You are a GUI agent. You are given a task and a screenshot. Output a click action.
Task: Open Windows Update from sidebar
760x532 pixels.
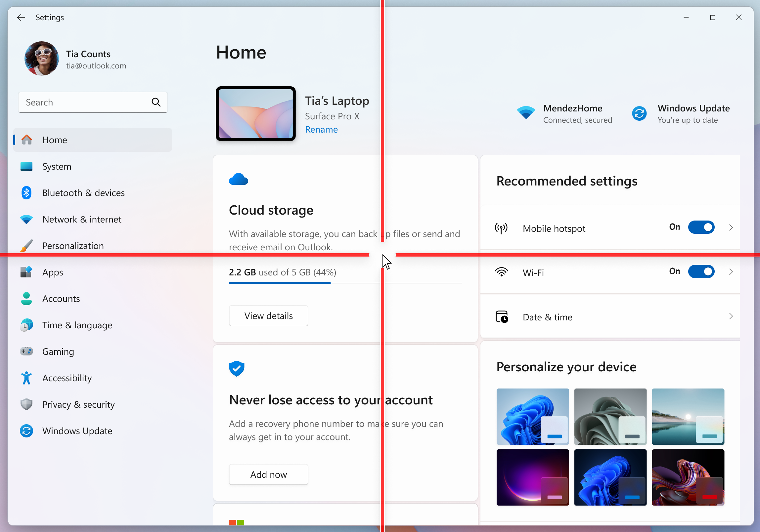click(77, 431)
